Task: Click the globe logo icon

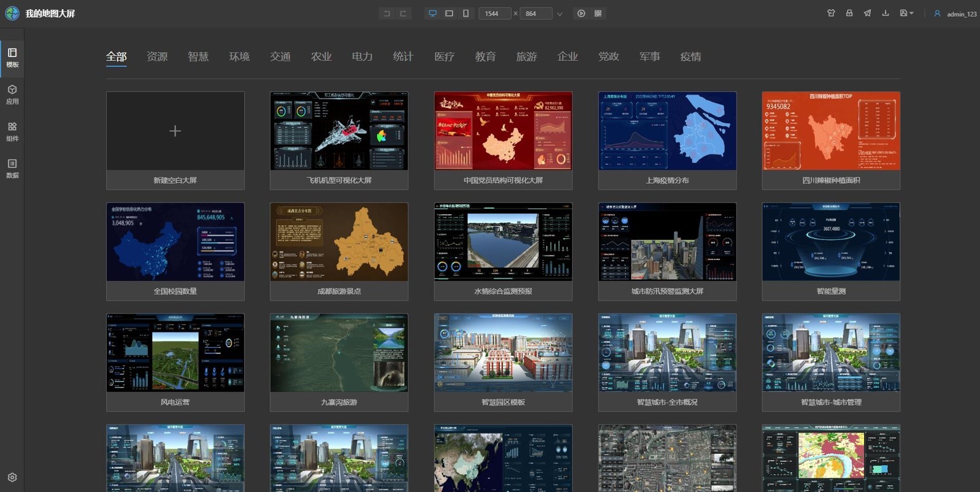Action: pyautogui.click(x=12, y=13)
